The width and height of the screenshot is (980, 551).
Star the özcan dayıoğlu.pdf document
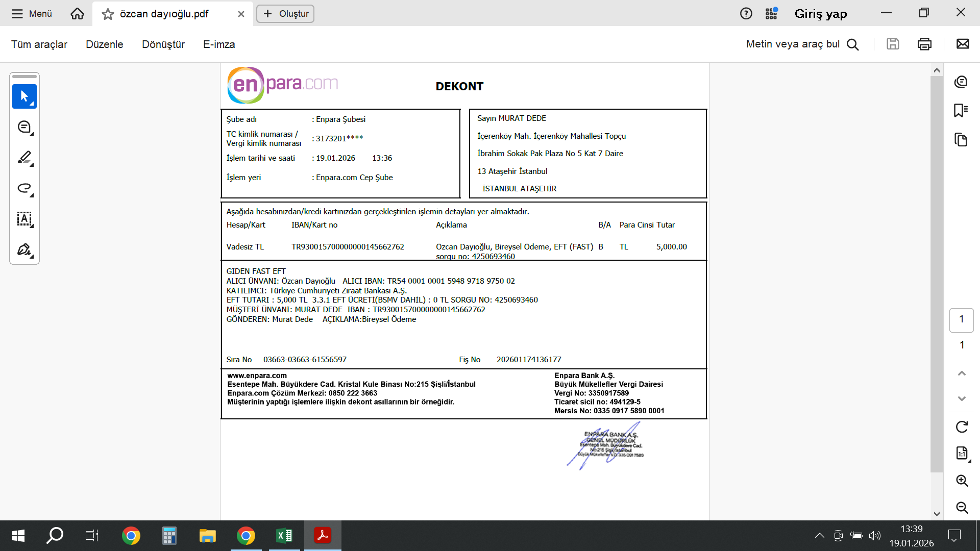point(108,14)
